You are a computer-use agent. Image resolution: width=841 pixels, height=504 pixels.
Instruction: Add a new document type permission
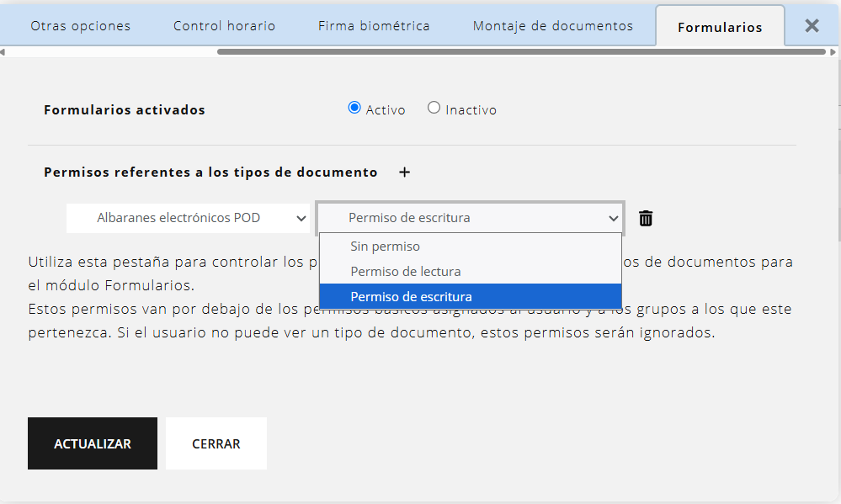coord(404,172)
